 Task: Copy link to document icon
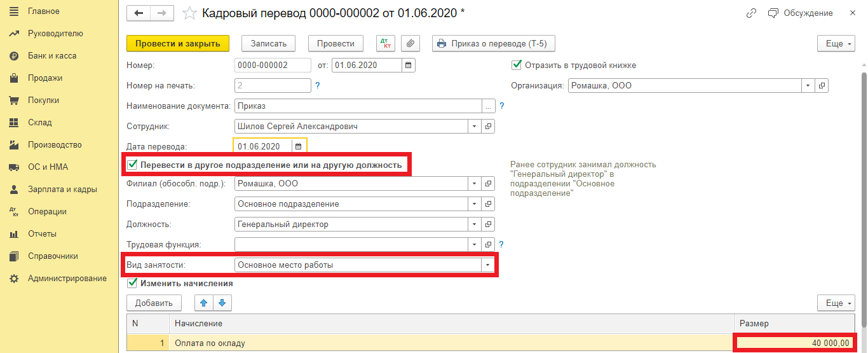click(752, 13)
